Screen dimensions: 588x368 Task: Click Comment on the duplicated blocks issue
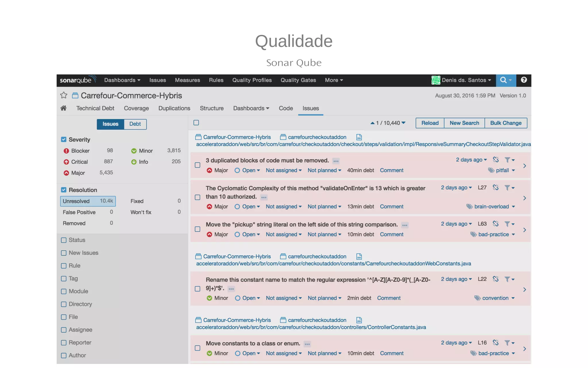[392, 170]
